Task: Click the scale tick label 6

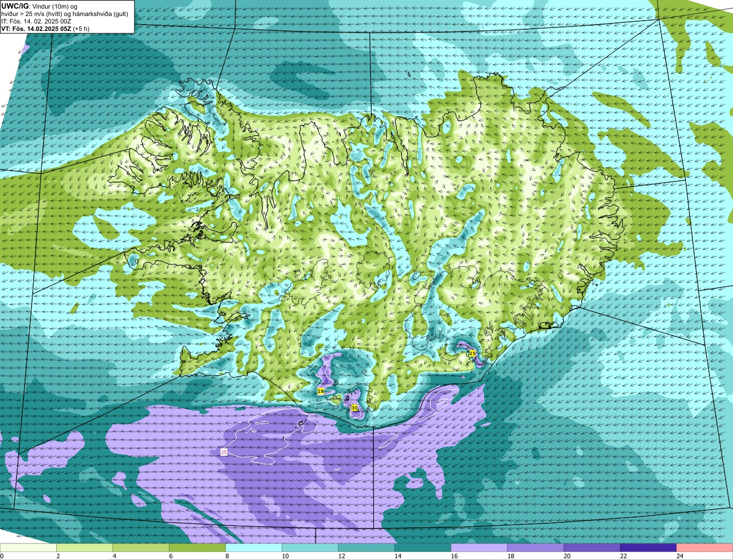Action: coord(171,556)
